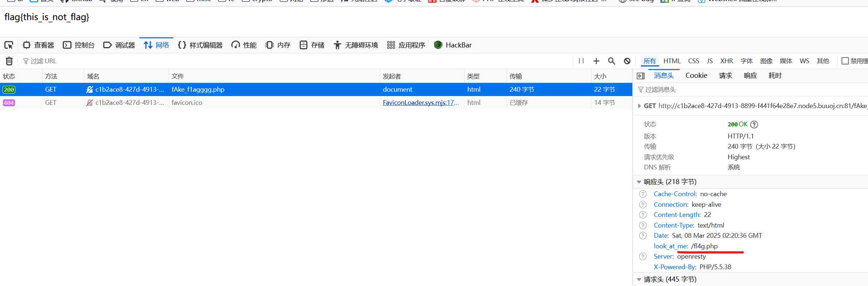
Task: Pause network recording button
Action: [581, 61]
